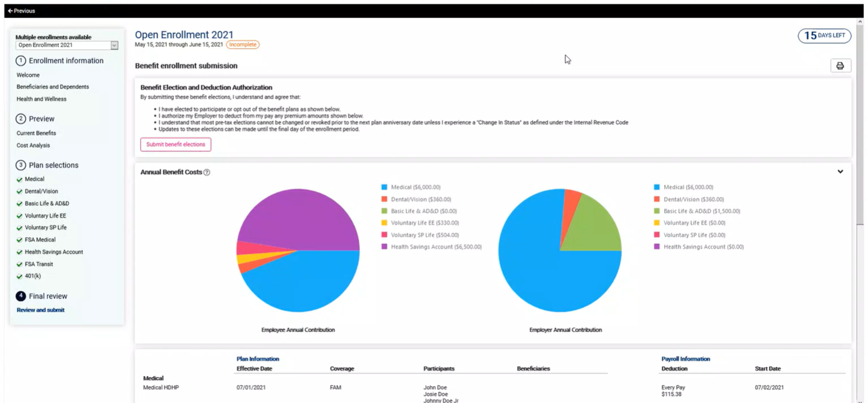Image resolution: width=868 pixels, height=403 pixels.
Task: Go to the Welcome page
Action: coord(28,75)
